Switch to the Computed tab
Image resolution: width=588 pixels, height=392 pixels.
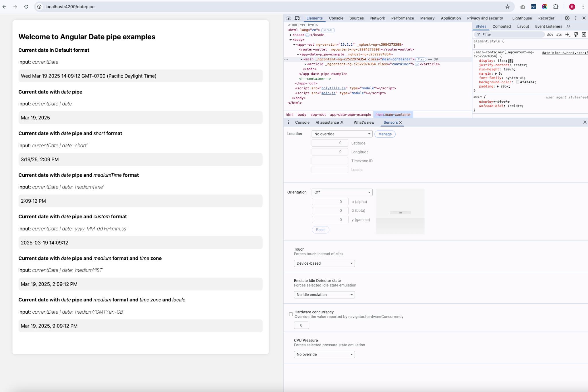(x=502, y=26)
